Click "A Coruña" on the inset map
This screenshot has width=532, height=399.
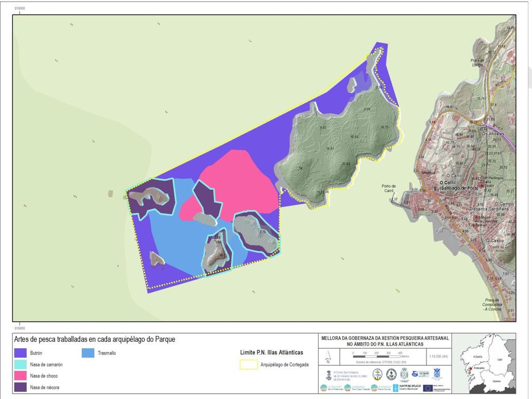coord(477,356)
